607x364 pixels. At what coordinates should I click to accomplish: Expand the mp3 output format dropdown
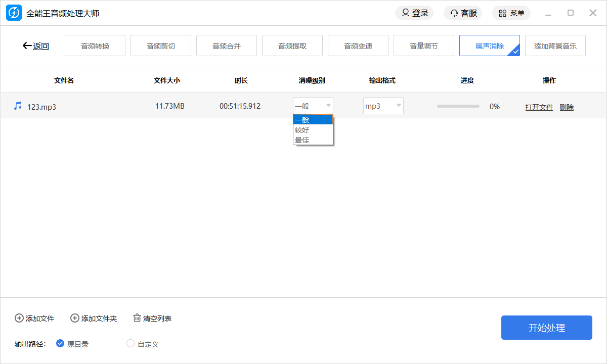point(383,106)
